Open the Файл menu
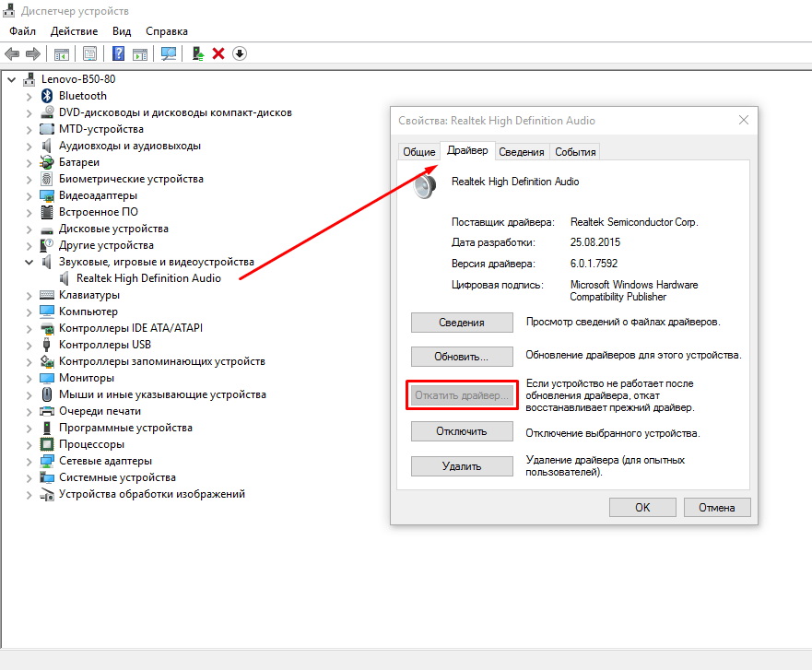Screen dimensions: 812x670 22,31
